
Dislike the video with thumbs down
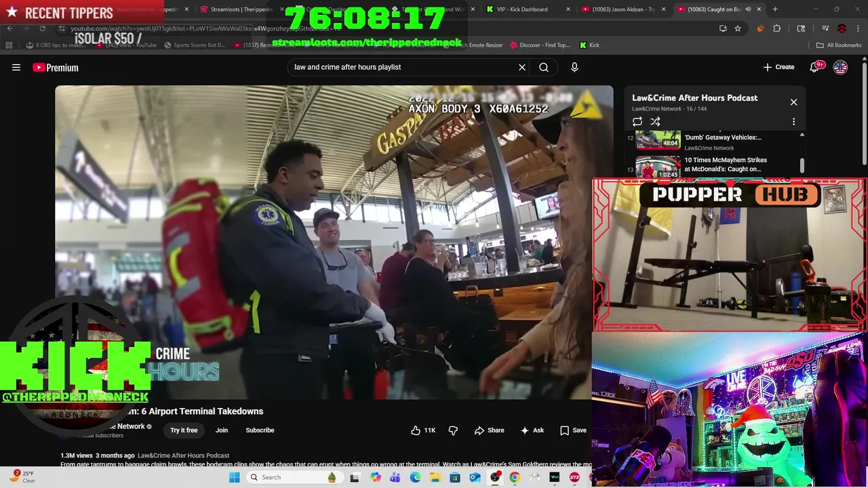tap(453, 430)
